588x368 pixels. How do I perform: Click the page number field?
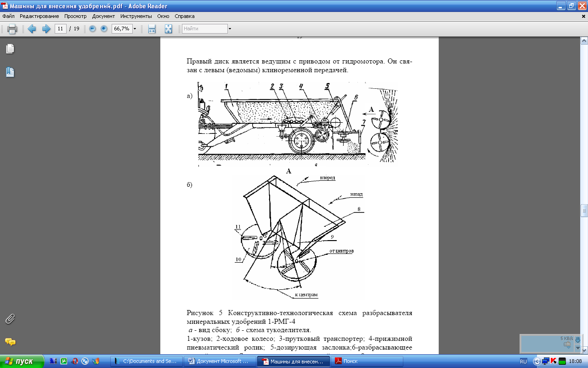(x=61, y=29)
